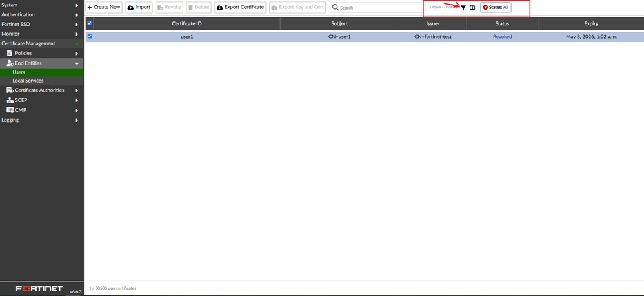Click the Create New plus icon
Image resolution: width=644 pixels, height=296 pixels.
90,7
